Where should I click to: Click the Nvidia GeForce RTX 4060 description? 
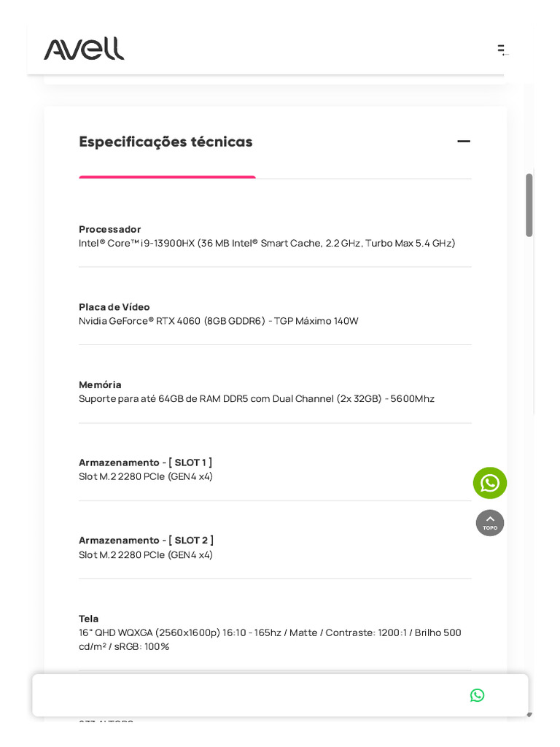[x=219, y=321]
